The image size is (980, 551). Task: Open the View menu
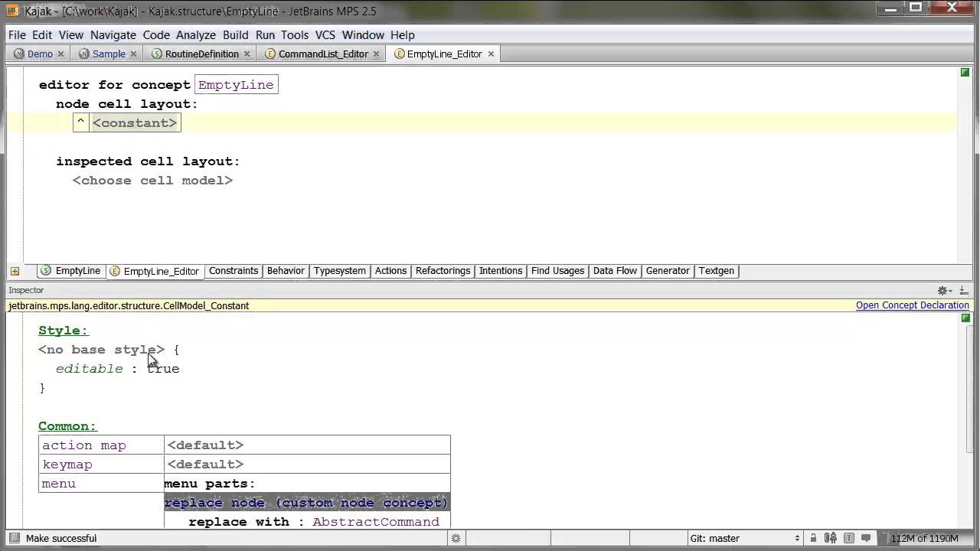click(x=70, y=35)
